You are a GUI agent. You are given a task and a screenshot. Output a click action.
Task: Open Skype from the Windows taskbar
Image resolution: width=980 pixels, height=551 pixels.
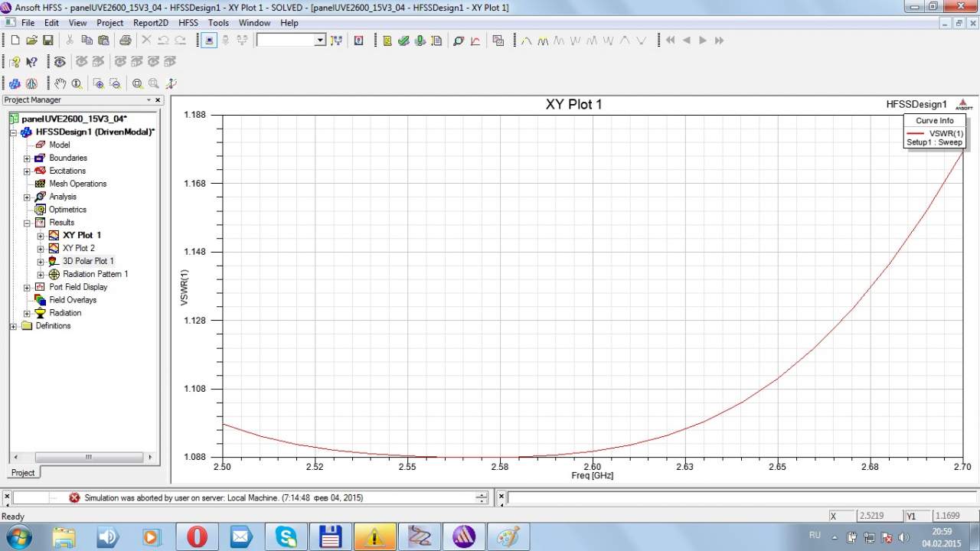286,536
